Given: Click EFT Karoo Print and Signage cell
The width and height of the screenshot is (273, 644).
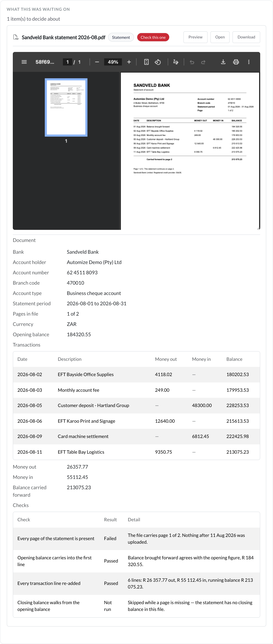Looking at the screenshot, I should [86, 421].
